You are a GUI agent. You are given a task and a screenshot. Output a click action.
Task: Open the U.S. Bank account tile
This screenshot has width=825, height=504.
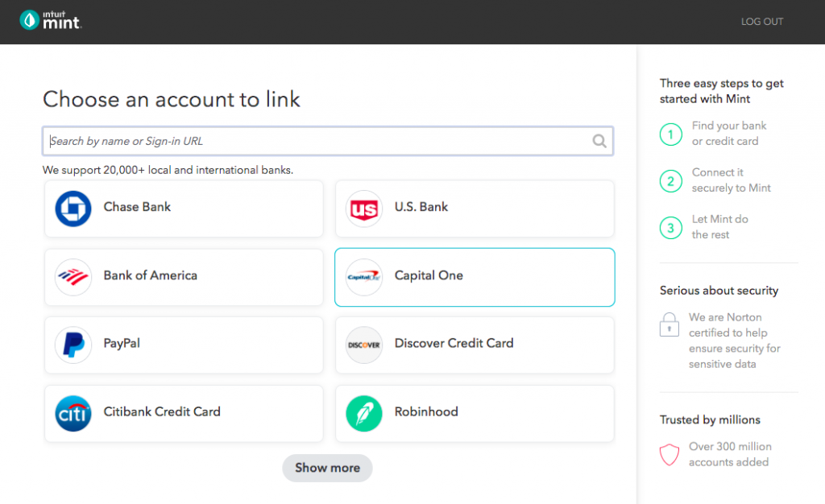[x=475, y=207]
